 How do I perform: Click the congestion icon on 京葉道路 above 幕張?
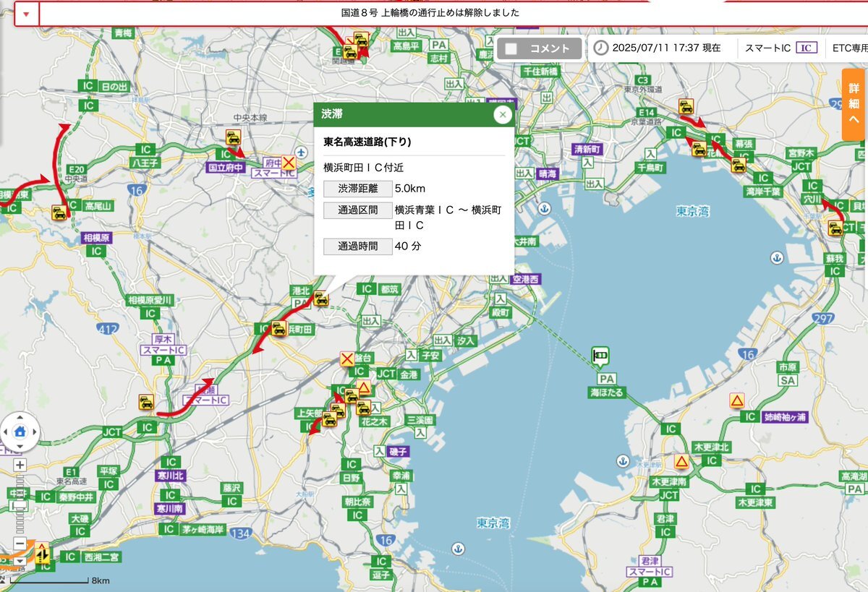coord(686,106)
